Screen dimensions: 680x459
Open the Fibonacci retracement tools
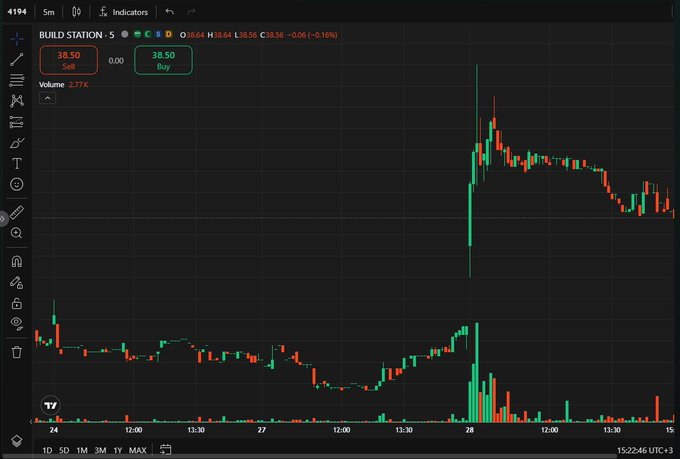click(x=16, y=80)
